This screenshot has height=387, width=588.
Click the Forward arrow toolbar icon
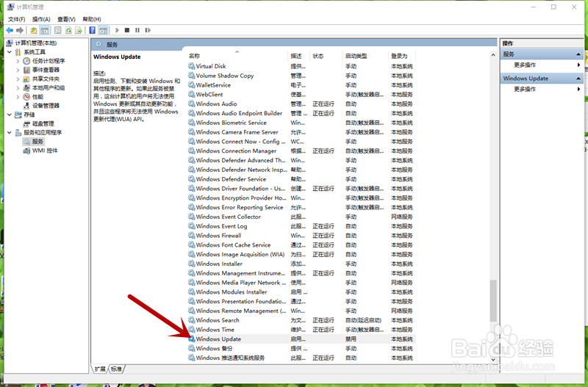click(20, 30)
